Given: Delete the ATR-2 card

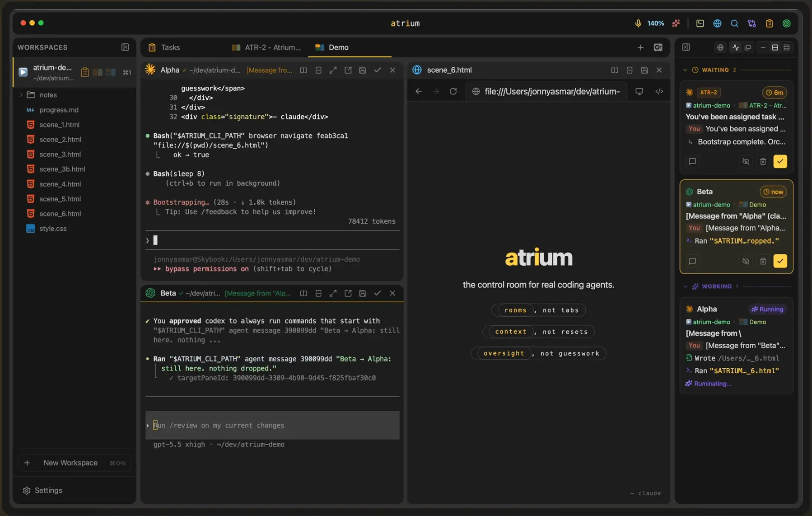Looking at the screenshot, I should (x=763, y=161).
